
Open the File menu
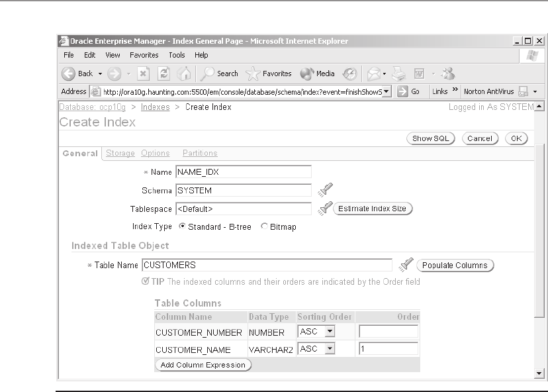69,55
